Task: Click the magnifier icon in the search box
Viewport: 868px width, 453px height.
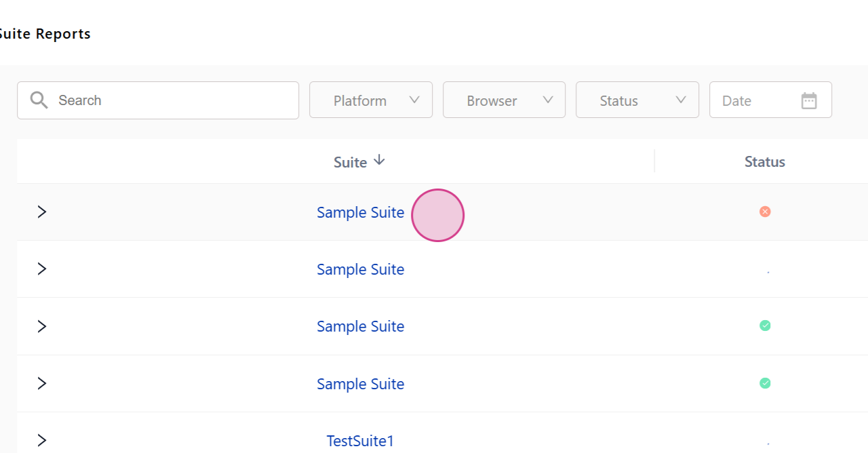Action: [x=39, y=100]
